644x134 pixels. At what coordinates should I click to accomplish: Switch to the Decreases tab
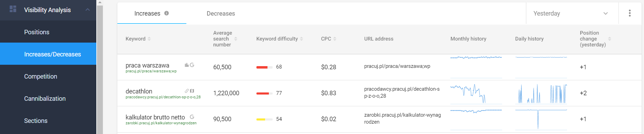pyautogui.click(x=221, y=14)
